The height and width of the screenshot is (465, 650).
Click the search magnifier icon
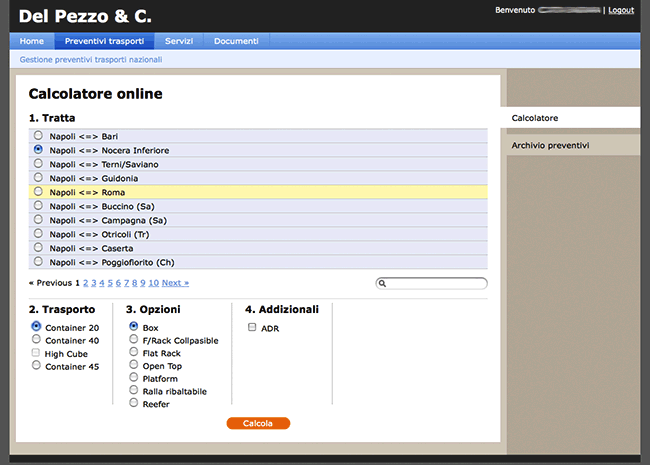click(x=382, y=283)
